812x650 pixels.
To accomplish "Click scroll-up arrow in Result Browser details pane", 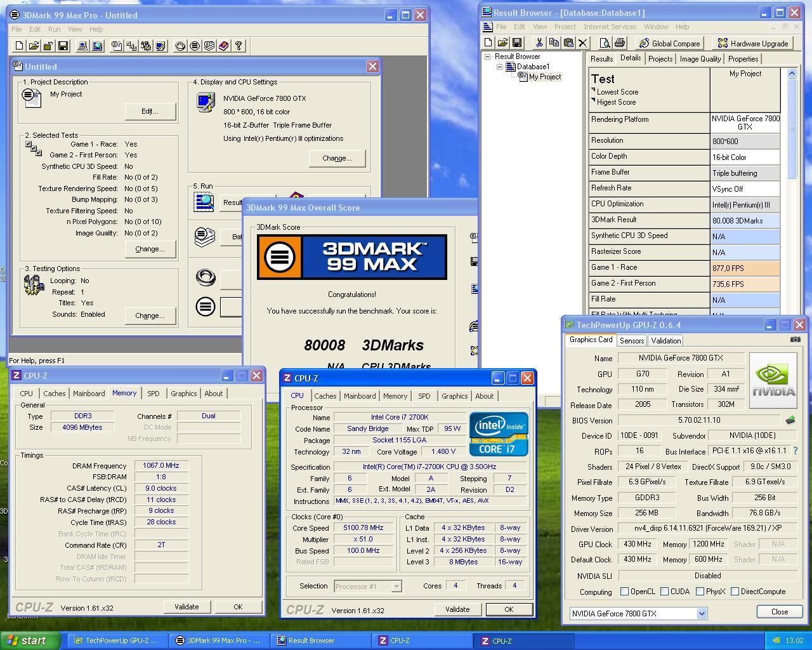I will [x=792, y=74].
